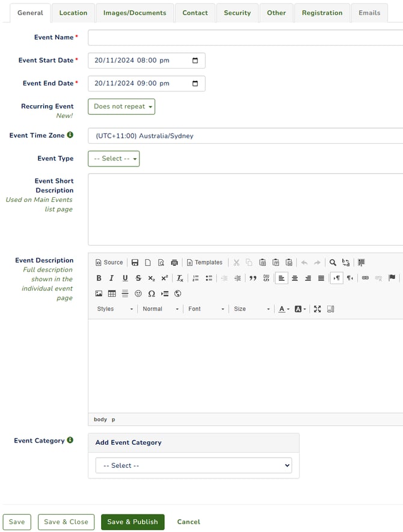
Task: Expand the Event Type select dropdown
Action: [114, 159]
